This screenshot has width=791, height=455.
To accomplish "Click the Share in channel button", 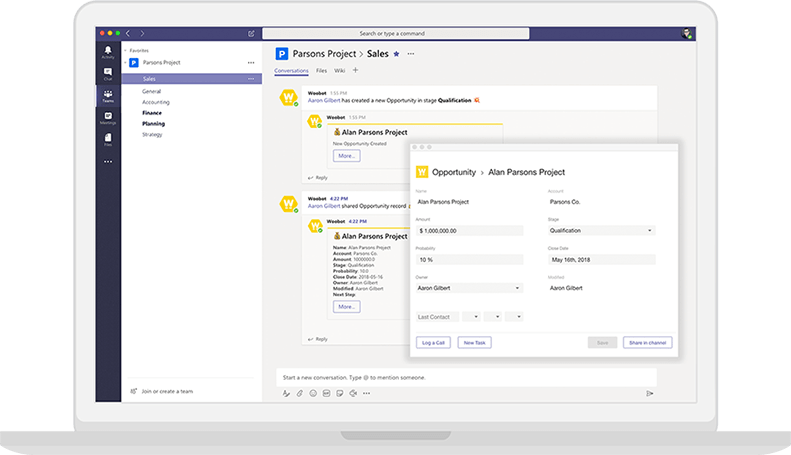I will click(x=647, y=343).
